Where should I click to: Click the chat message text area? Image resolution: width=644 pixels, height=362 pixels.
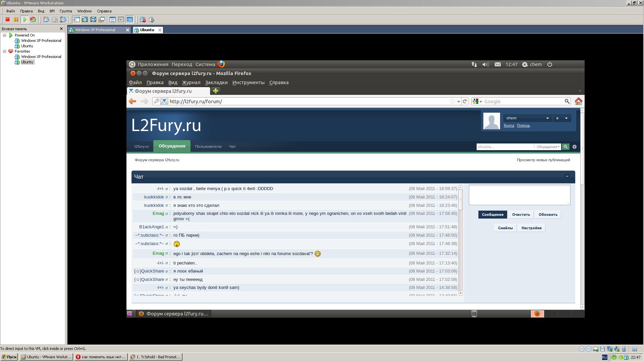(519, 195)
